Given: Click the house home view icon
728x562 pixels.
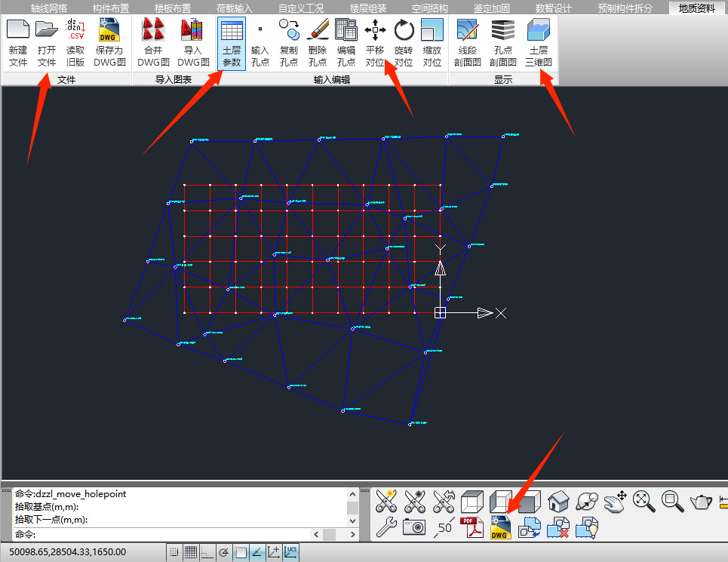Looking at the screenshot, I should coord(558,501).
